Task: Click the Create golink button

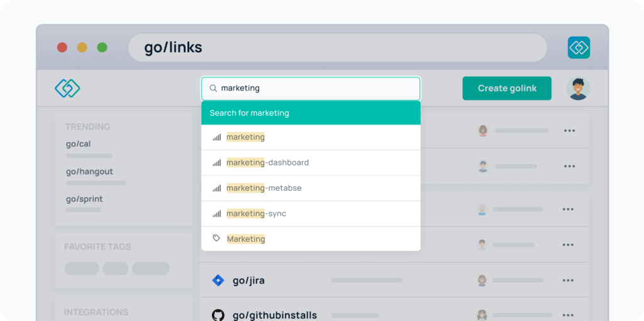Action: click(x=507, y=88)
